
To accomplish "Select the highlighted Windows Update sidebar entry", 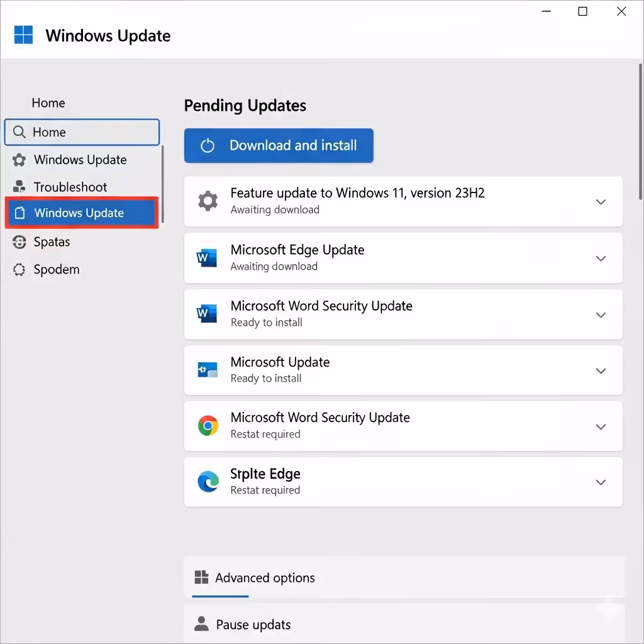I will [82, 213].
